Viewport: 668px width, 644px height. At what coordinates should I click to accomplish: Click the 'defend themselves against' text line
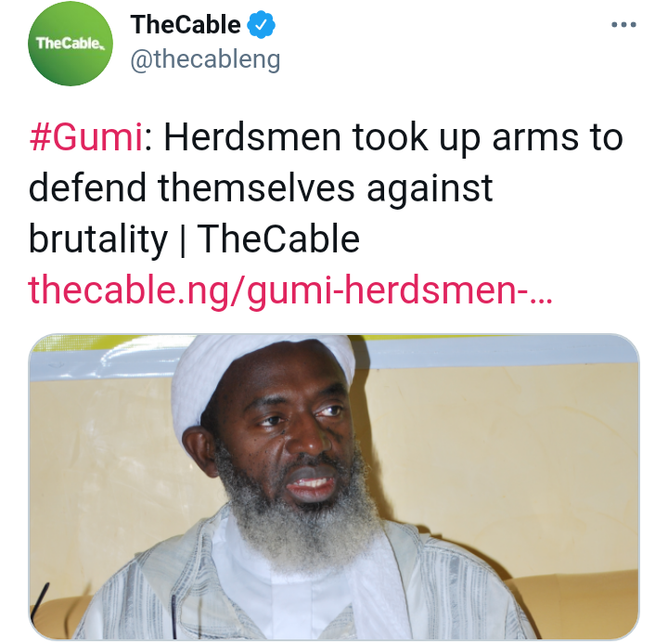click(261, 188)
